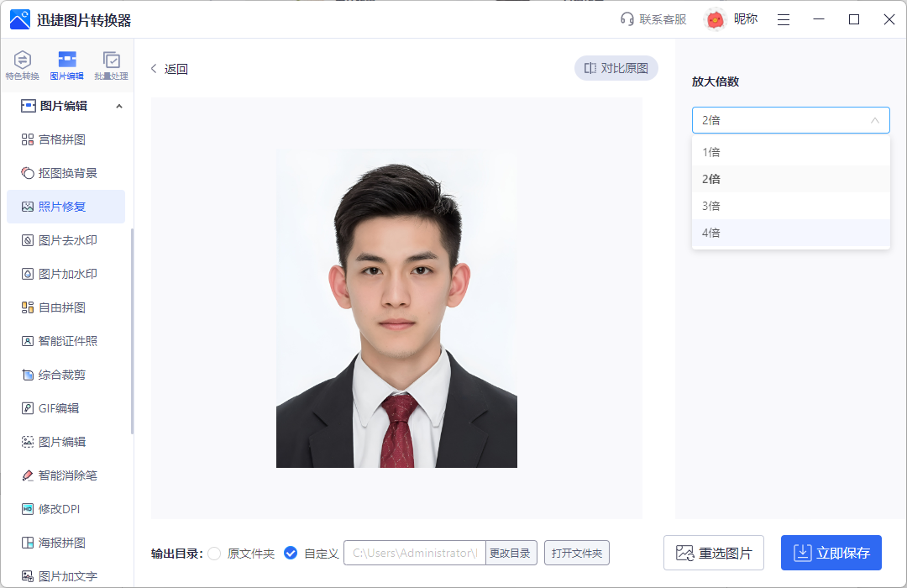Open 图片加水印 tool
The image size is (907, 588).
point(66,274)
